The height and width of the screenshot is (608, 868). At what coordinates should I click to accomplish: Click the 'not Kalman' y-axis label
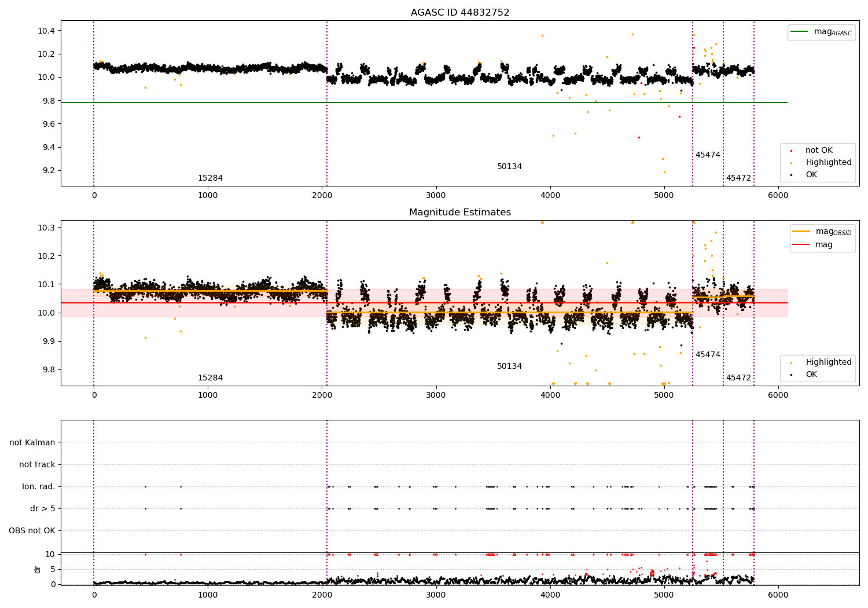point(32,443)
